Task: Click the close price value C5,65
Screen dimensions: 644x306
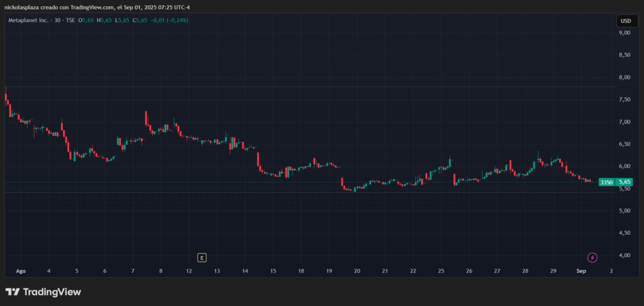Action: pos(140,20)
